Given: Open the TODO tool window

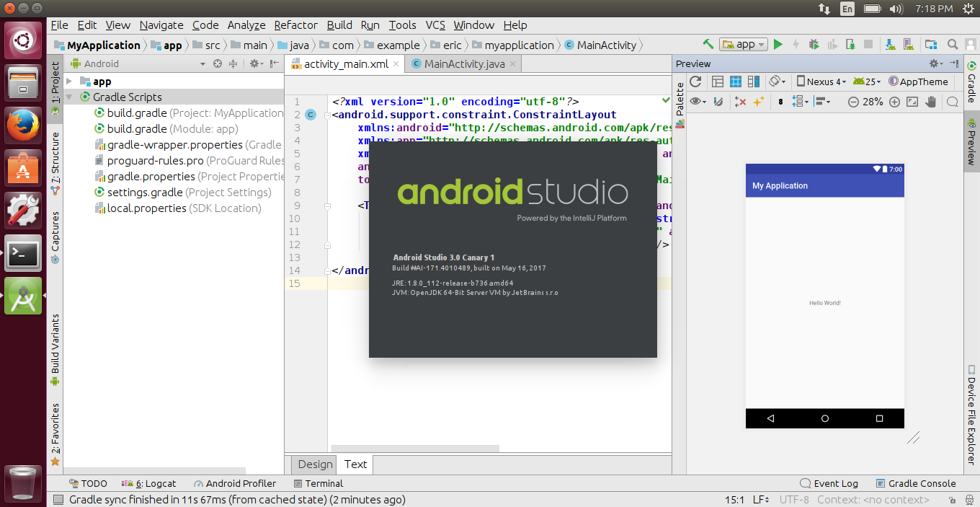Looking at the screenshot, I should [x=88, y=483].
